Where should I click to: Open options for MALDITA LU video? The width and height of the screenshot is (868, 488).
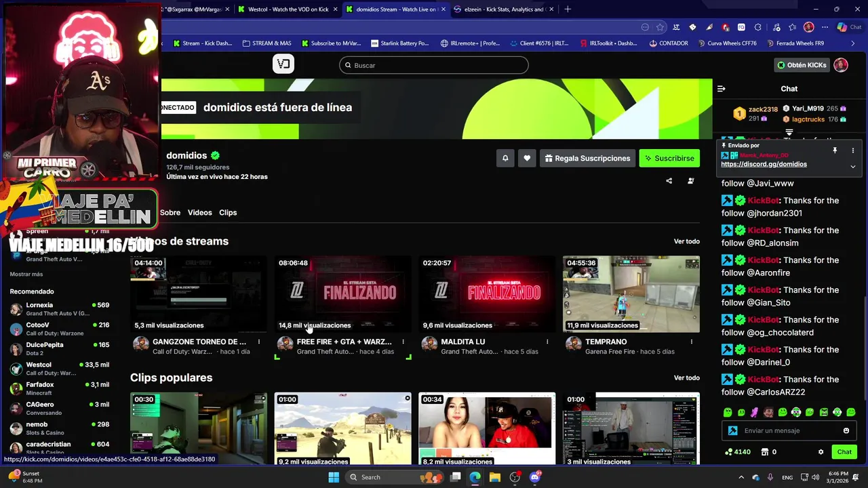(x=547, y=342)
